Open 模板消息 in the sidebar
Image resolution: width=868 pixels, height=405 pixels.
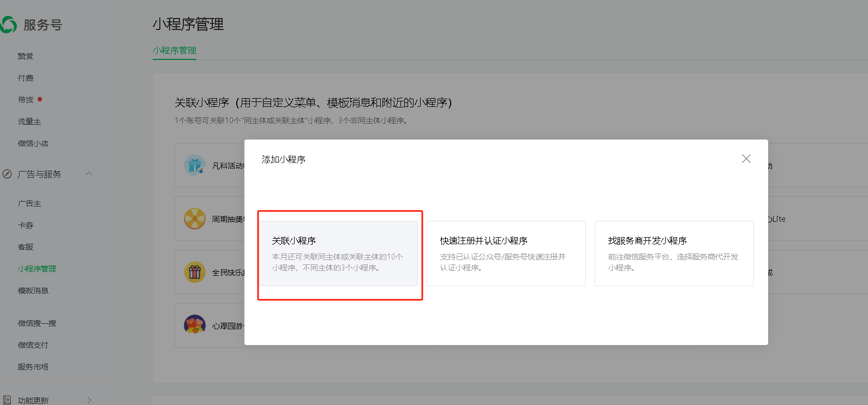pos(33,291)
